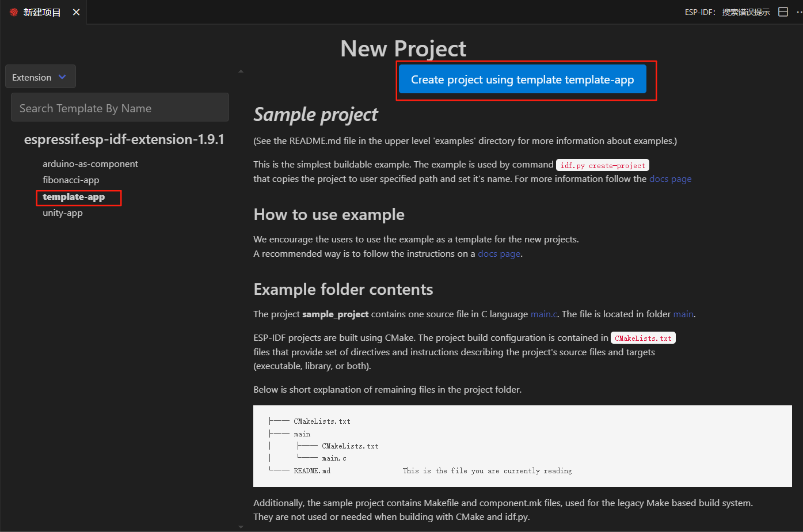Click README.md in the file tree block
Screen dimensions: 803x532
312,471
